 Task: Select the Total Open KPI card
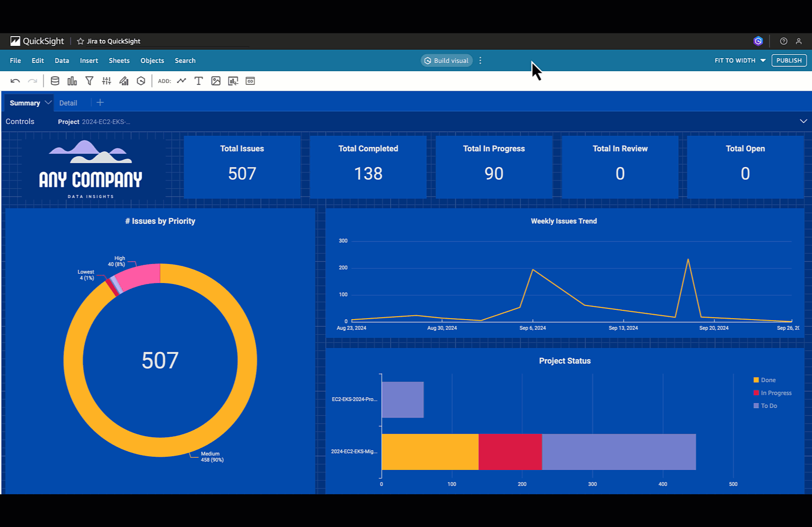746,167
